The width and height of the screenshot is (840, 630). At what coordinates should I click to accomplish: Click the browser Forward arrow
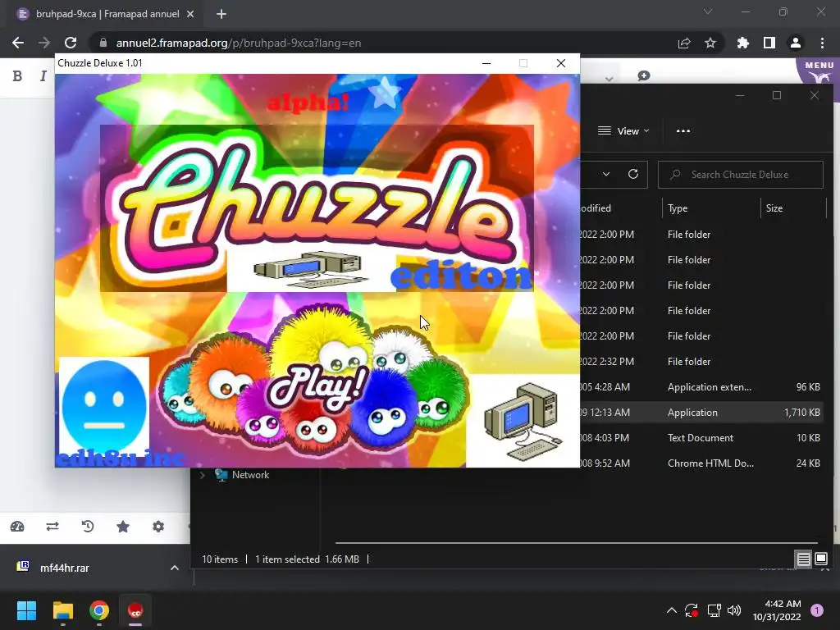(x=44, y=43)
